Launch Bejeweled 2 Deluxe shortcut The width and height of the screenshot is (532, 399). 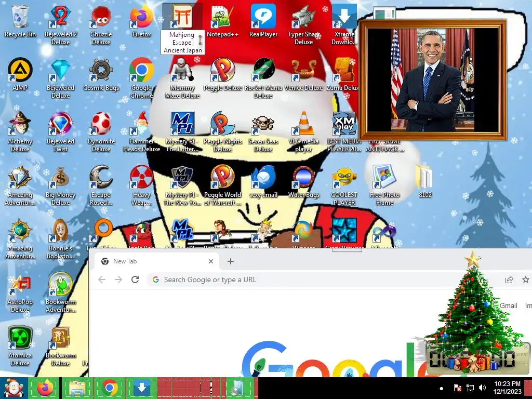[60, 25]
